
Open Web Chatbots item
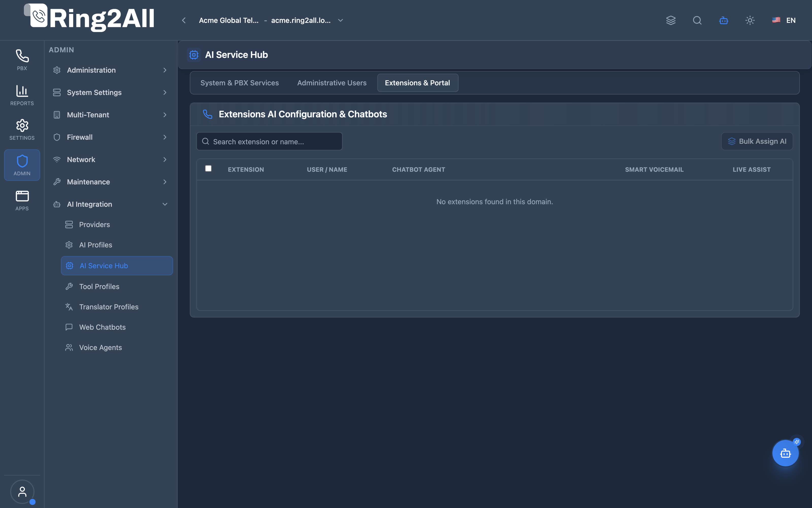point(117,327)
